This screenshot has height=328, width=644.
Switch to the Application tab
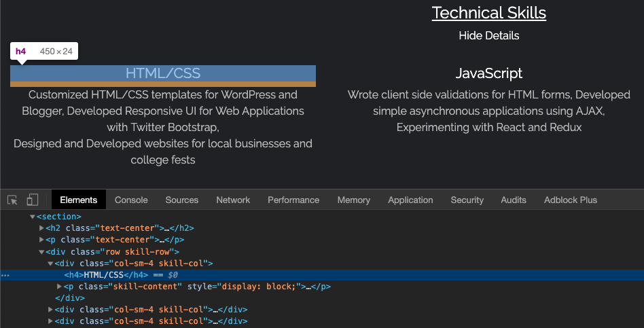pyautogui.click(x=410, y=200)
